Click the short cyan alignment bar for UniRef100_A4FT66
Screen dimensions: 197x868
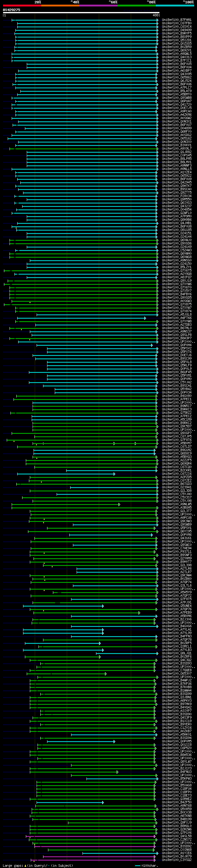pos(82,318)
